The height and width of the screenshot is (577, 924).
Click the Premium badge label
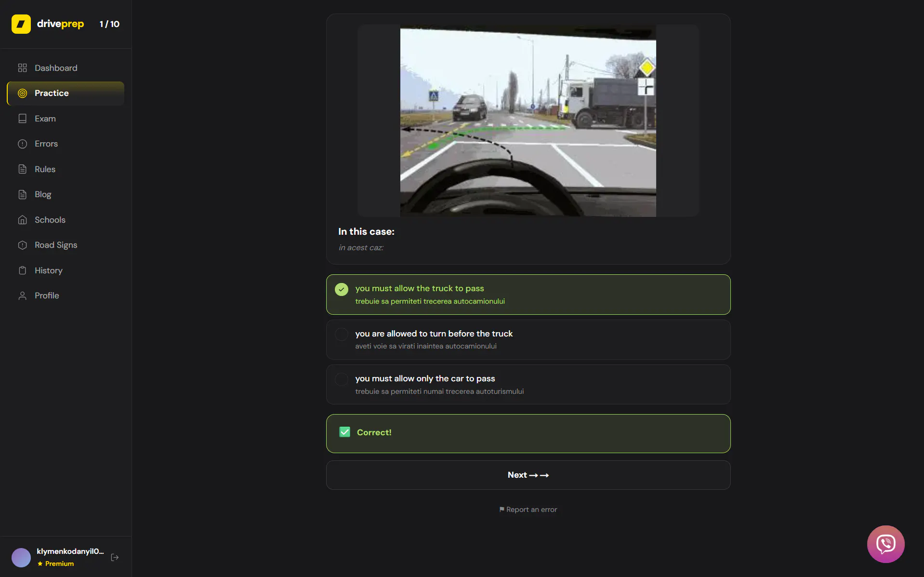(55, 564)
